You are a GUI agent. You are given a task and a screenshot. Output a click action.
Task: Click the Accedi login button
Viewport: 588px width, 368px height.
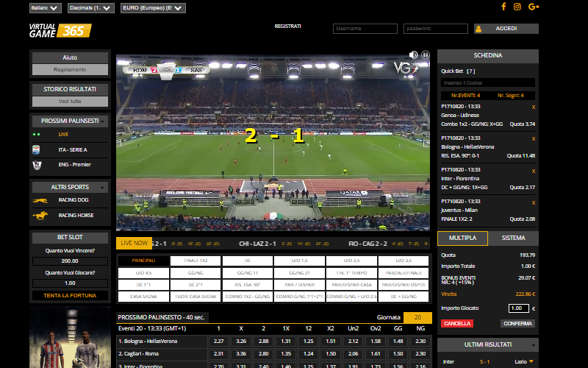[506, 29]
